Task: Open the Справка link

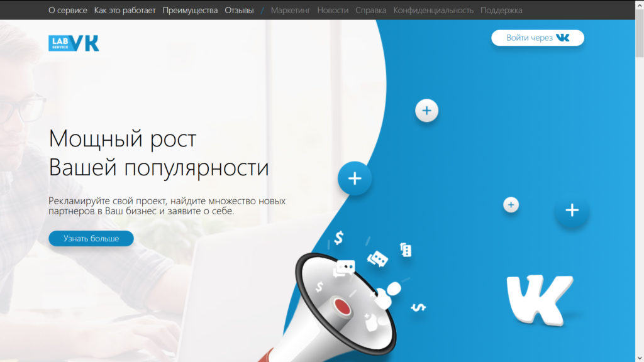Action: click(x=371, y=10)
